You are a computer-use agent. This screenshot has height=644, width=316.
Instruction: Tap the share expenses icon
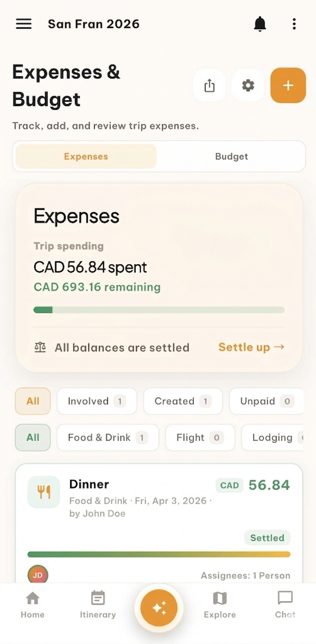point(209,85)
